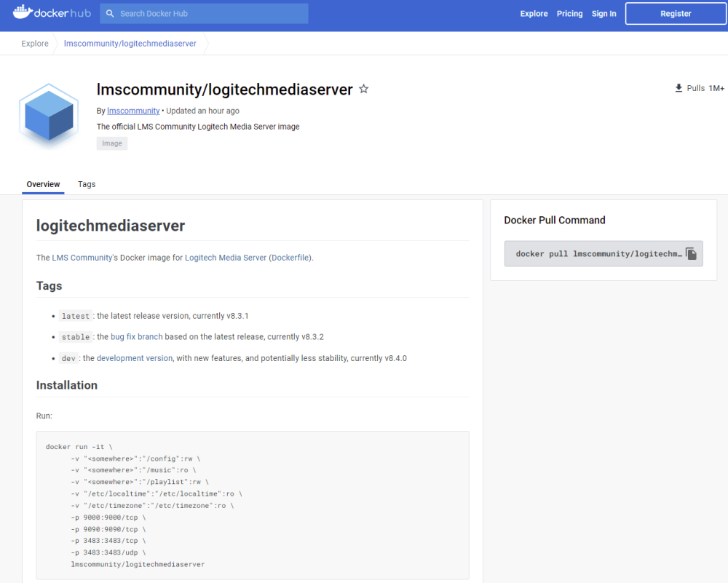Click the '/etc/localtime' volume code line
Viewport: 728px width, 583px height.
(157, 494)
